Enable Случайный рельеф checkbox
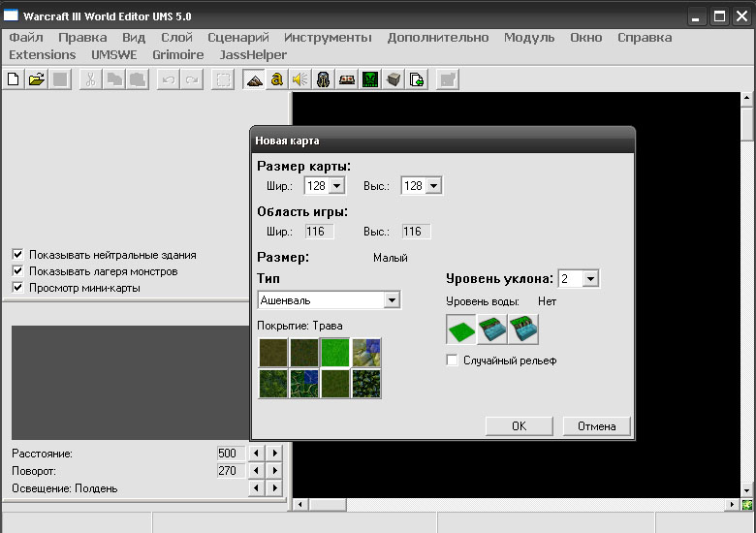The width and height of the screenshot is (756, 533). 452,360
